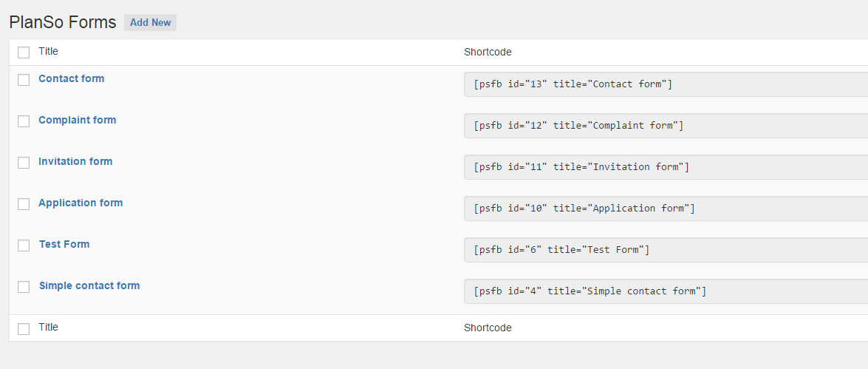Select the Test Form shortcode field
The image size is (868, 369).
(666, 250)
